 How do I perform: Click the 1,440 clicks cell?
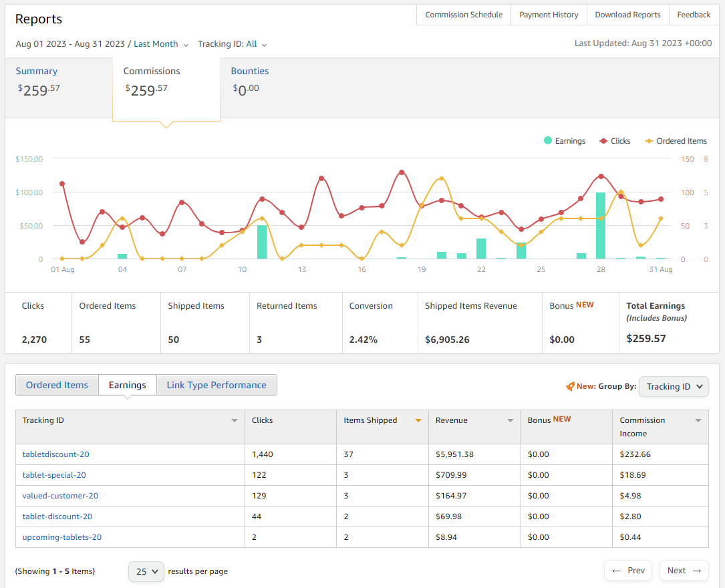pos(291,454)
